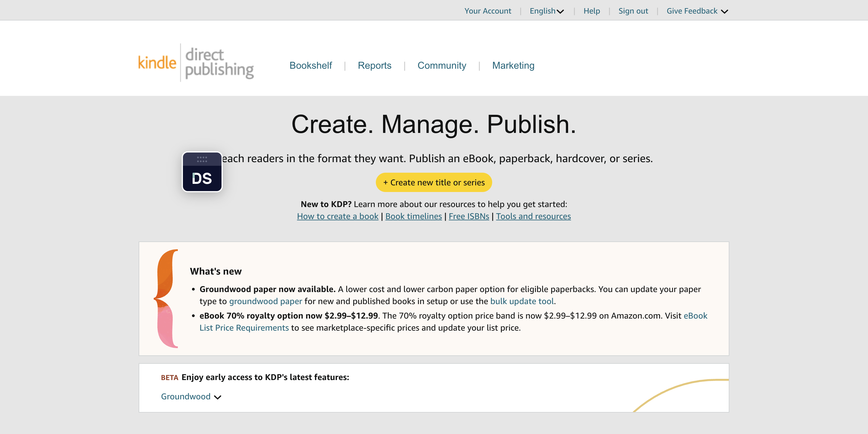Click Enjoy early access to KDP's text
This screenshot has height=434, width=868.
point(265,377)
